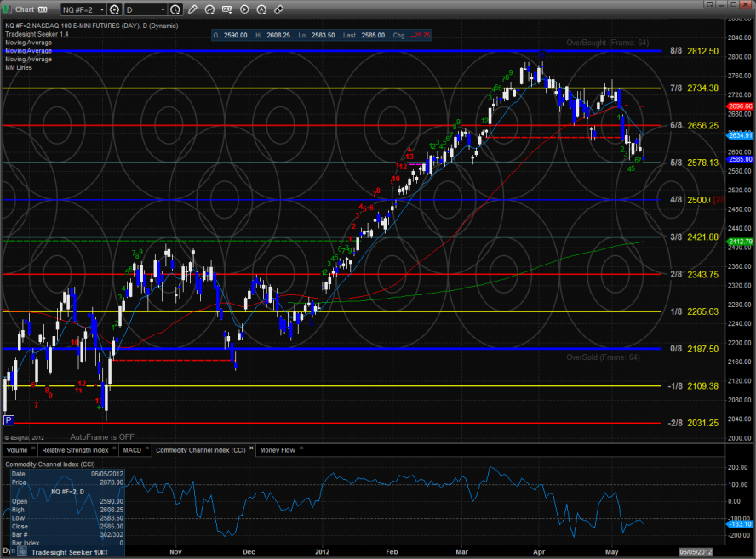Click the interval clock icon
This screenshot has width=756, height=559.
175,9
